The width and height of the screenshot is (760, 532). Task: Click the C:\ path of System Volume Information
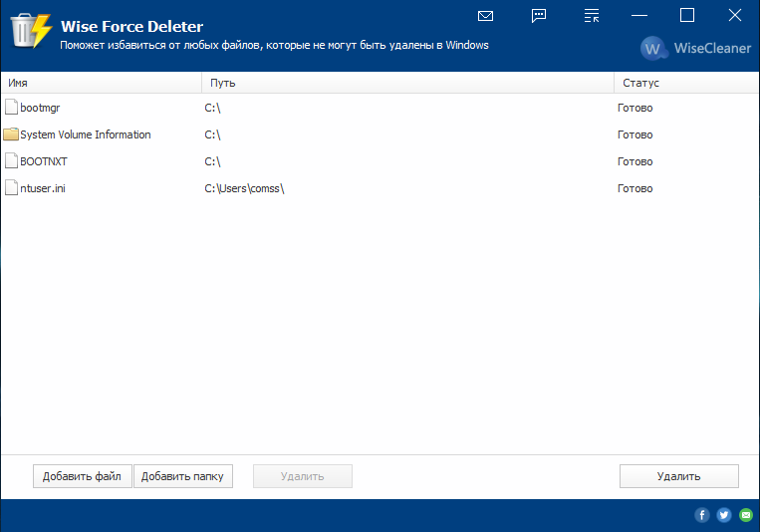[x=212, y=134]
